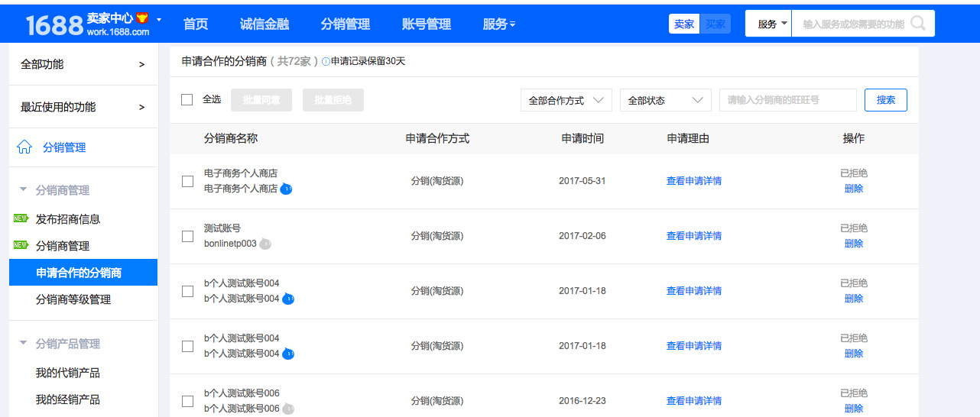980x417 pixels.
Task: Open the 全部合作方式 dropdown
Action: coord(566,100)
